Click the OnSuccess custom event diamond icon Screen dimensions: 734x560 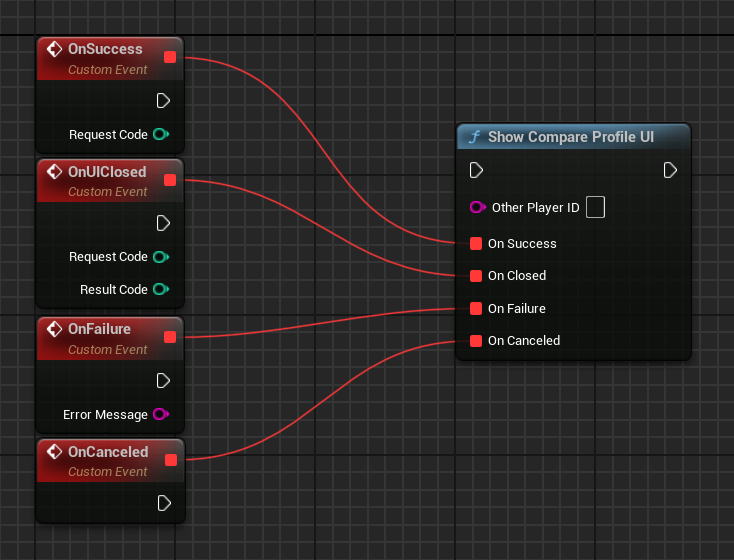54,49
